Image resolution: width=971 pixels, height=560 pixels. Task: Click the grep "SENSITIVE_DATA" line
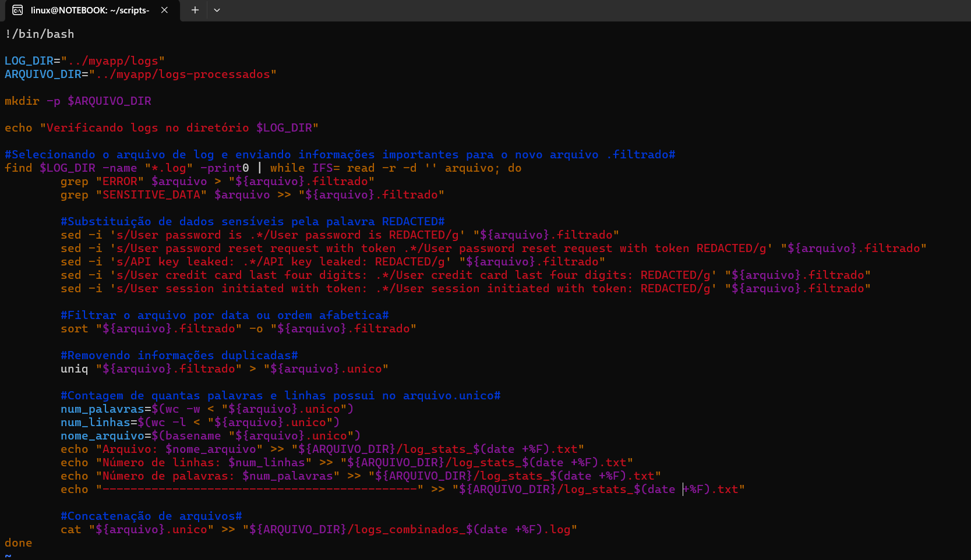252,194
